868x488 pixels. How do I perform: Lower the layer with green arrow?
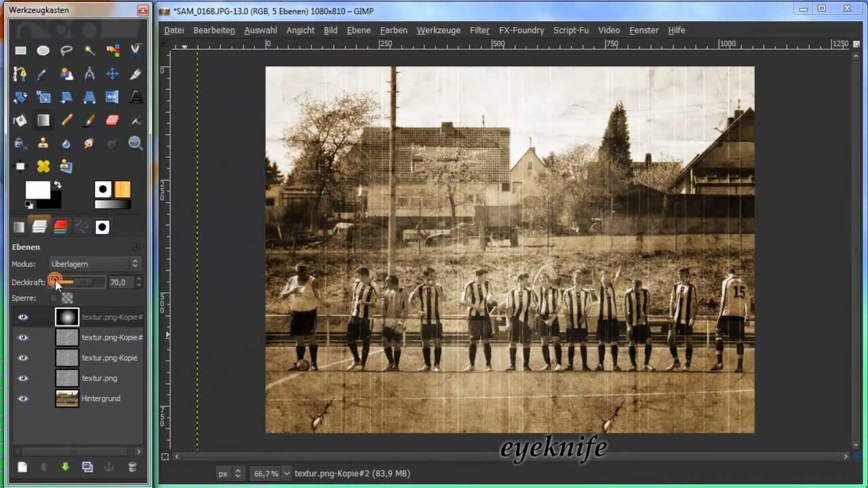tap(65, 467)
